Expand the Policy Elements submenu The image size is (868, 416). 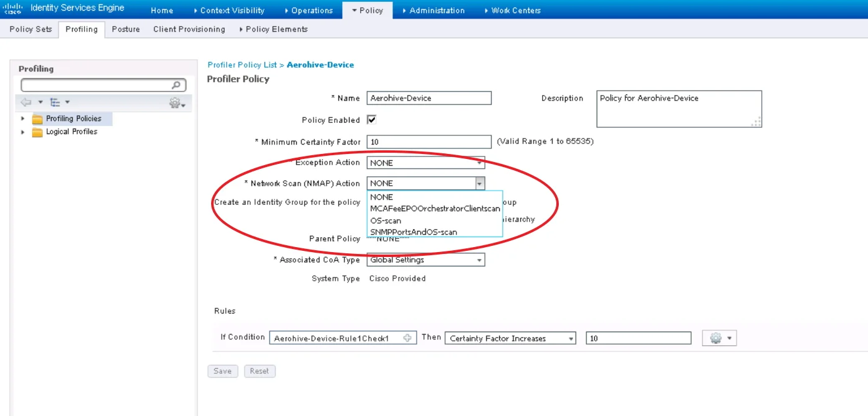273,29
